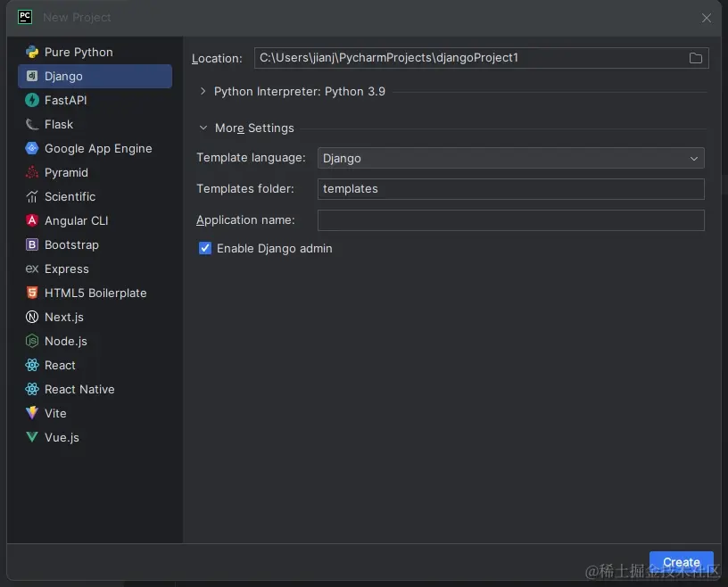Collapse the More Settings section
Viewport: 728px width, 587px height.
pos(203,128)
